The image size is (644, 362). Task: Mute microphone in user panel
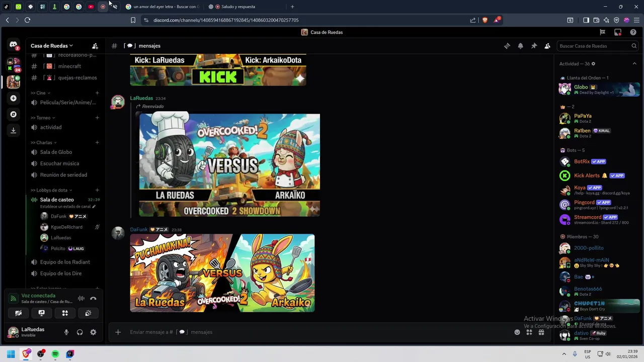[x=66, y=332]
